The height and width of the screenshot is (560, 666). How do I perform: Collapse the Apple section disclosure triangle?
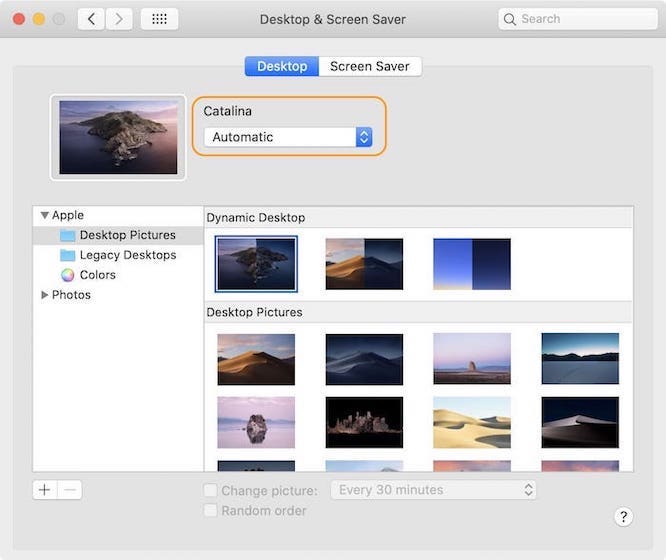44,215
